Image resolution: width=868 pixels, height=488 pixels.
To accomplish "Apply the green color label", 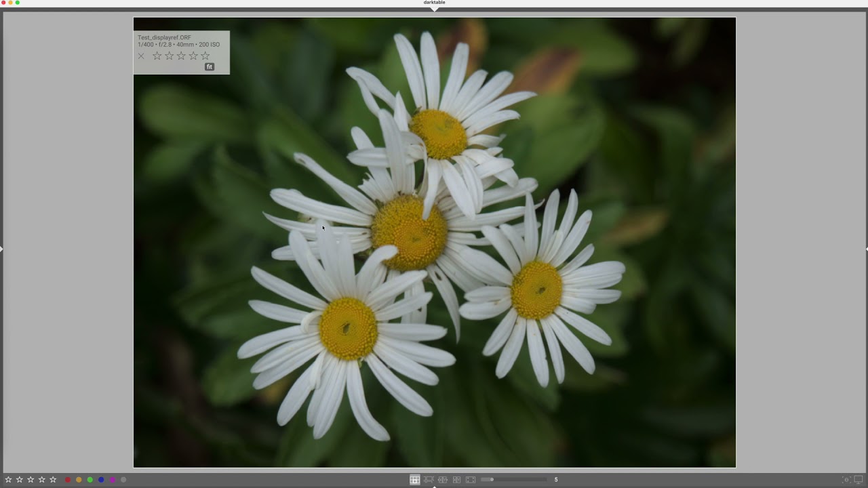I will point(90,480).
